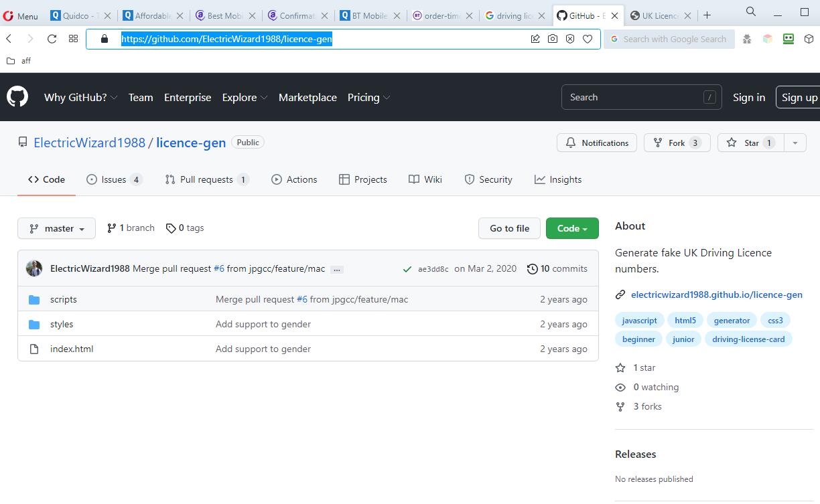Click the Search with Google Search field
The width and height of the screenshot is (820, 504).
tap(668, 39)
